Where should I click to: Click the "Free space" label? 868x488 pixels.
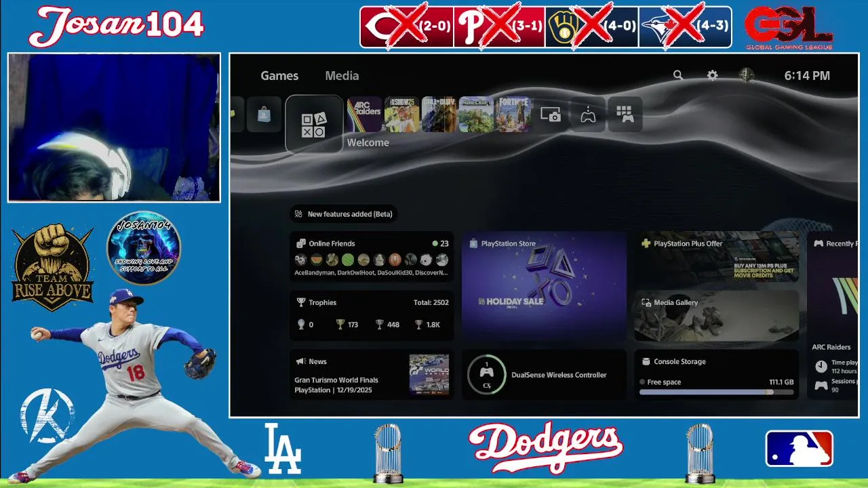point(664,382)
